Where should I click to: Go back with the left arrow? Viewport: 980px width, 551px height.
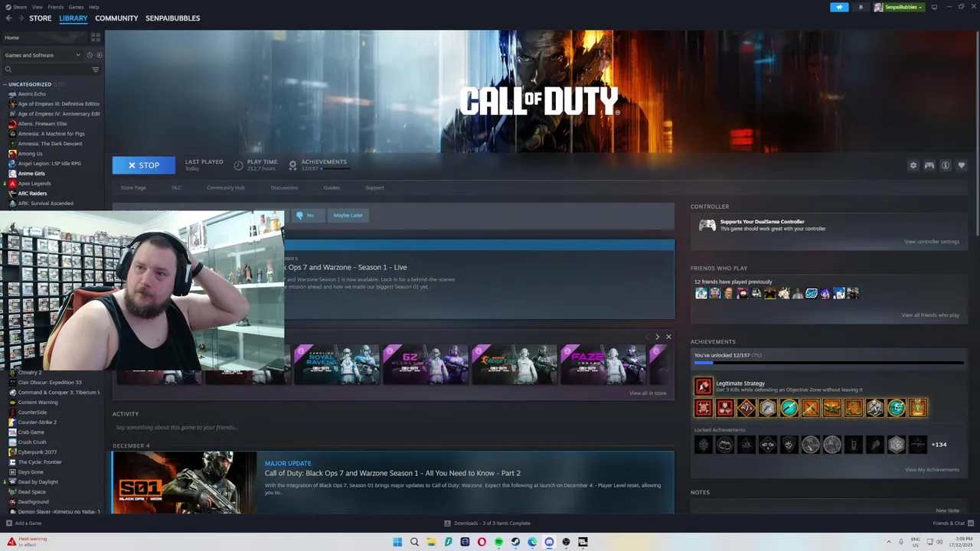pos(8,18)
